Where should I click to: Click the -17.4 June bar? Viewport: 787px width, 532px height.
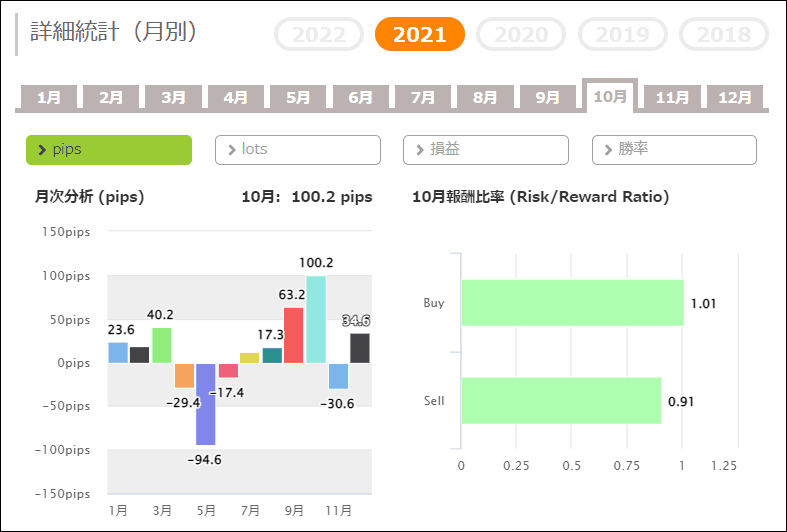(x=228, y=370)
